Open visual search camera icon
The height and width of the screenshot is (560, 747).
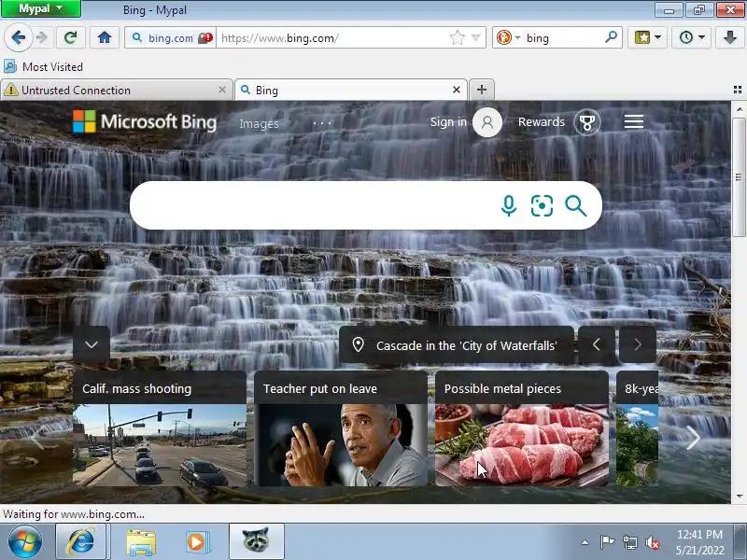click(542, 205)
